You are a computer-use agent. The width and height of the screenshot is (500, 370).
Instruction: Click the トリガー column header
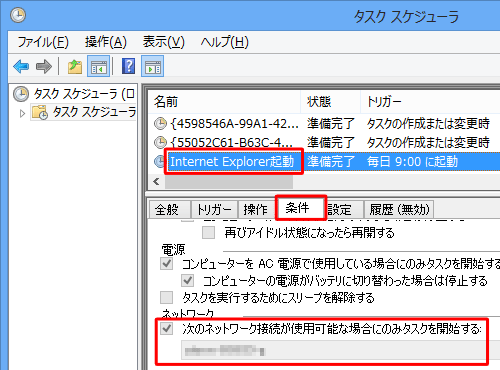[x=430, y=101]
